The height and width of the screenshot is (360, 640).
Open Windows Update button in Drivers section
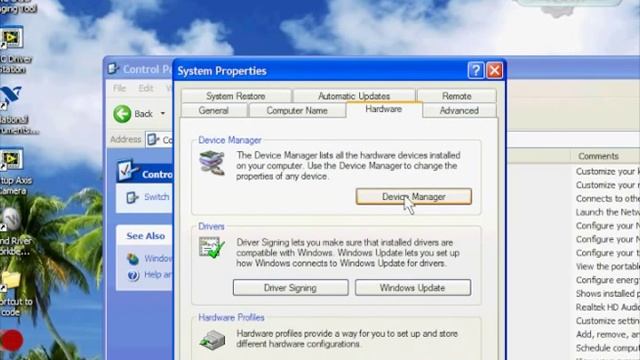pos(413,288)
